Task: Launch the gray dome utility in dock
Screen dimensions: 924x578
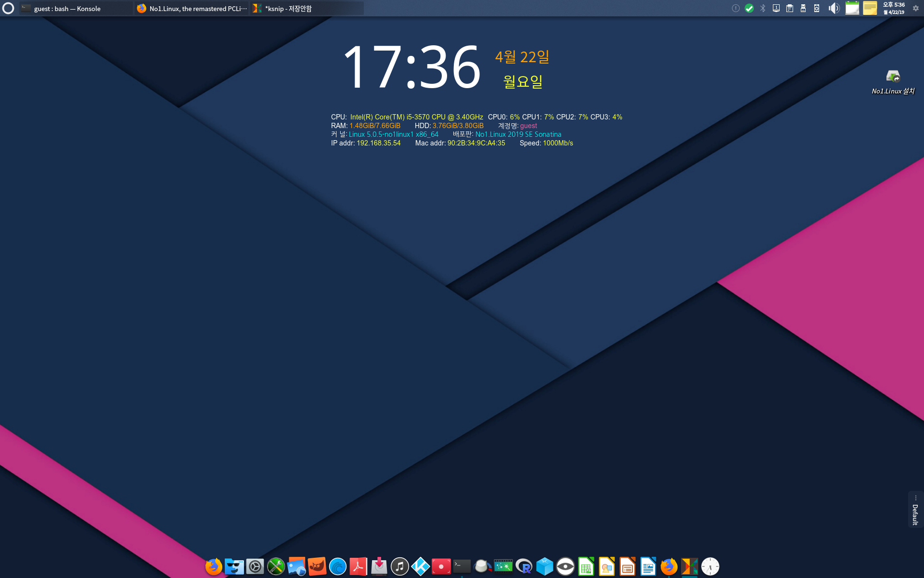Action: point(483,566)
